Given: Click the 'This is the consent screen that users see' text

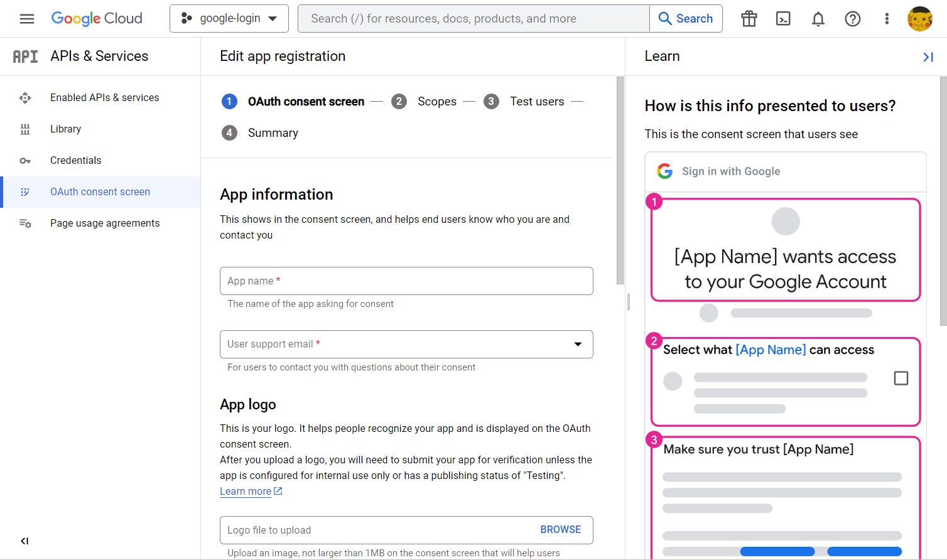Looking at the screenshot, I should coord(751,134).
